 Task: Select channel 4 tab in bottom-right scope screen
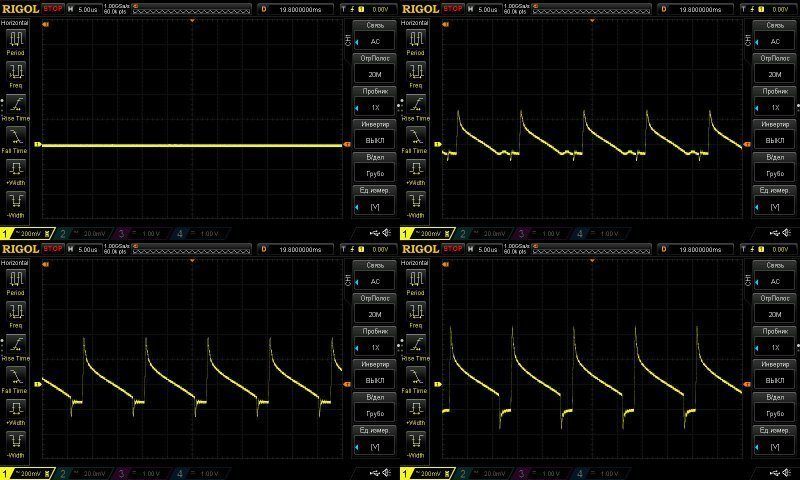pyautogui.click(x=601, y=474)
